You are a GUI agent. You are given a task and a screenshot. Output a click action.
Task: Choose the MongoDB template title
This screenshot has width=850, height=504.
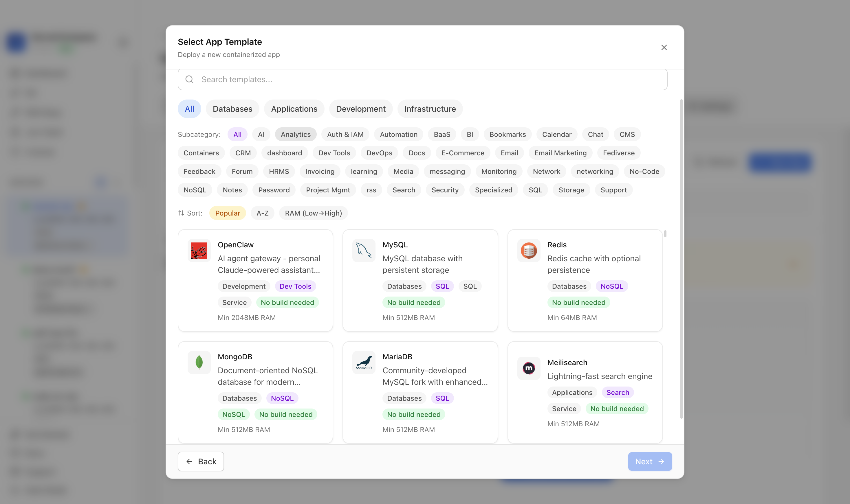(x=235, y=357)
